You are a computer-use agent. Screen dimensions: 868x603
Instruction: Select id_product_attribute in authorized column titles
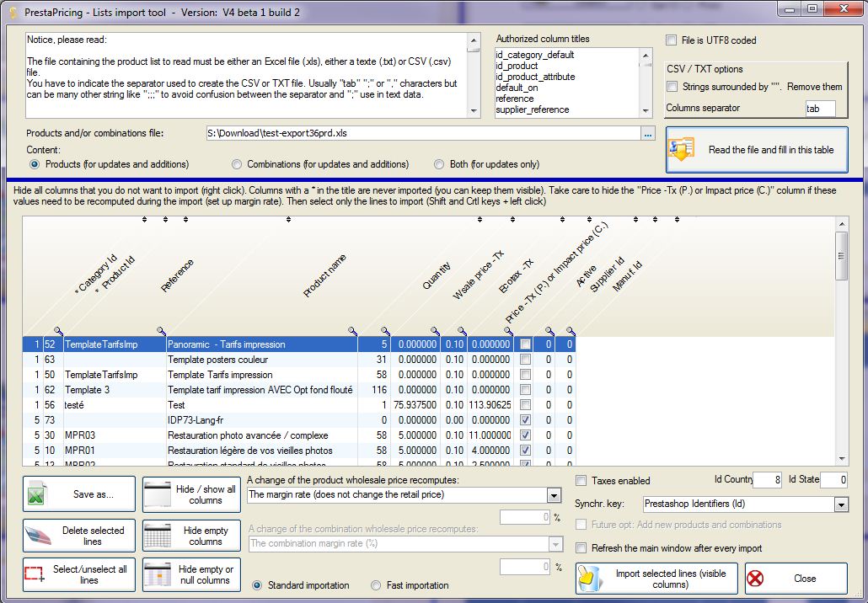pyautogui.click(x=535, y=77)
